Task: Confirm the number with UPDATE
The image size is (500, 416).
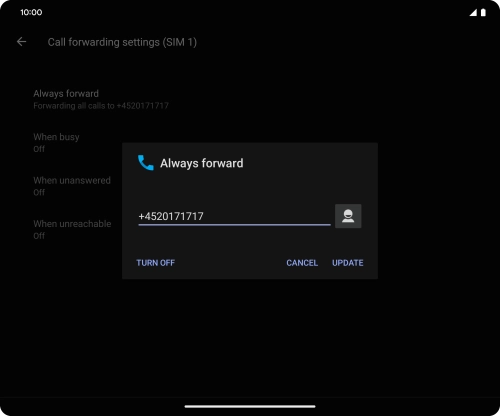Action: (x=348, y=263)
